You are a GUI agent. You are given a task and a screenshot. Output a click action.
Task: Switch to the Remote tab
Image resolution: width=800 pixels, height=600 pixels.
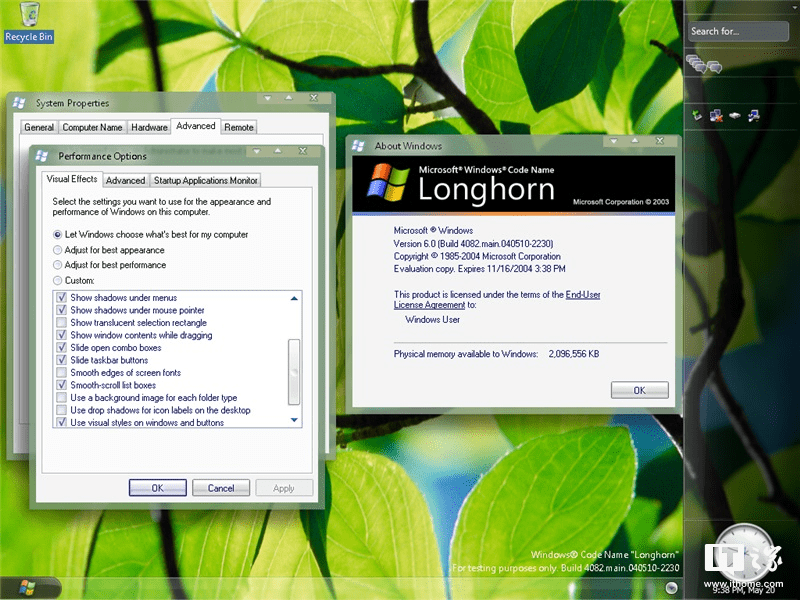pyautogui.click(x=238, y=127)
